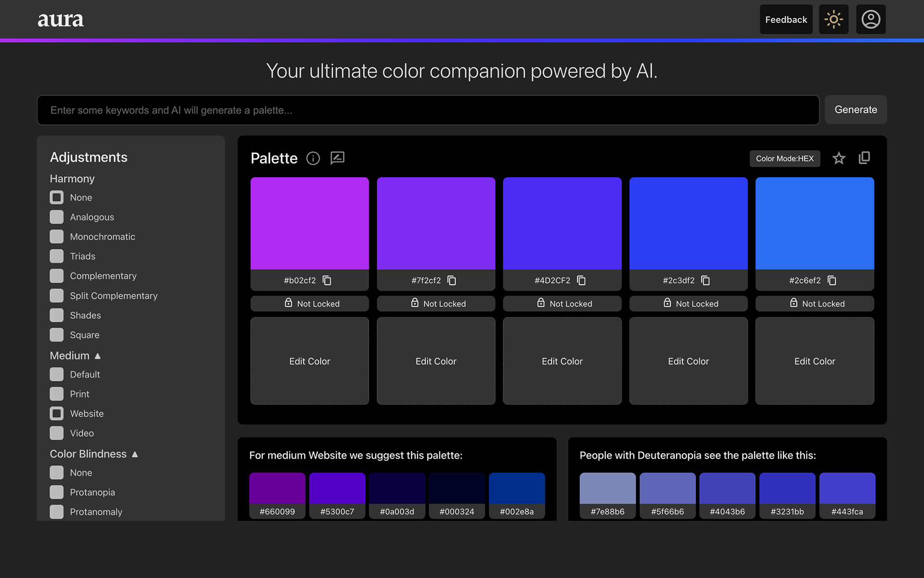Select Deuteranopia swatch #4043b6
The height and width of the screenshot is (578, 924).
coord(727,488)
